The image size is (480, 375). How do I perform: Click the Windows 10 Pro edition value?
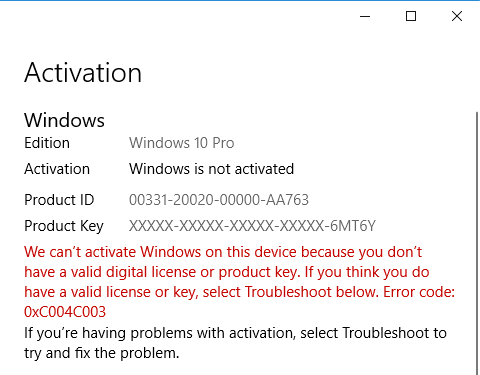(x=182, y=143)
